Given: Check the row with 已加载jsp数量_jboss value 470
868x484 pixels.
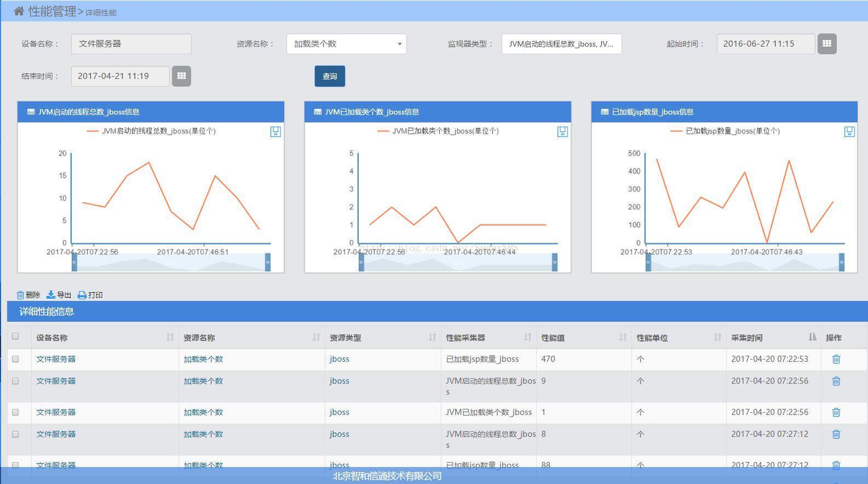Looking at the screenshot, I should (x=15, y=359).
